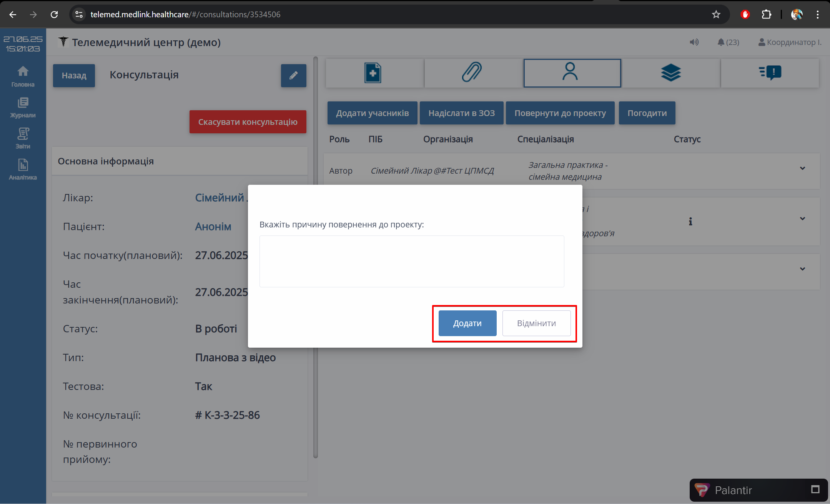Screen dimensions: 830x504
Task: Click Відмінити to cancel the dialog
Action: (536, 323)
